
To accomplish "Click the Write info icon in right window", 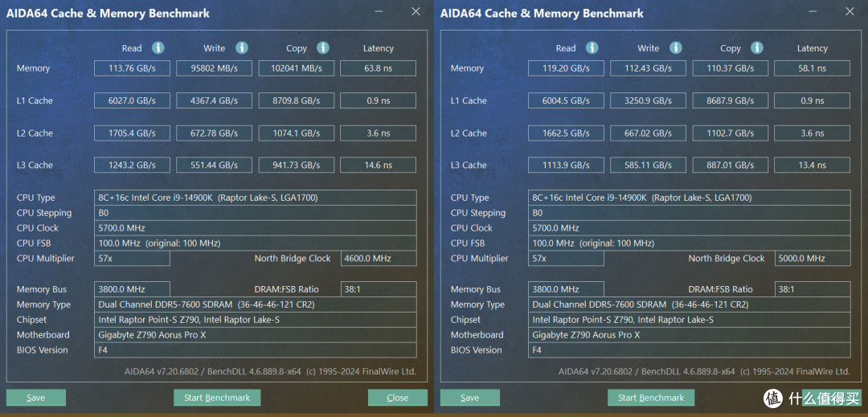I will (676, 48).
